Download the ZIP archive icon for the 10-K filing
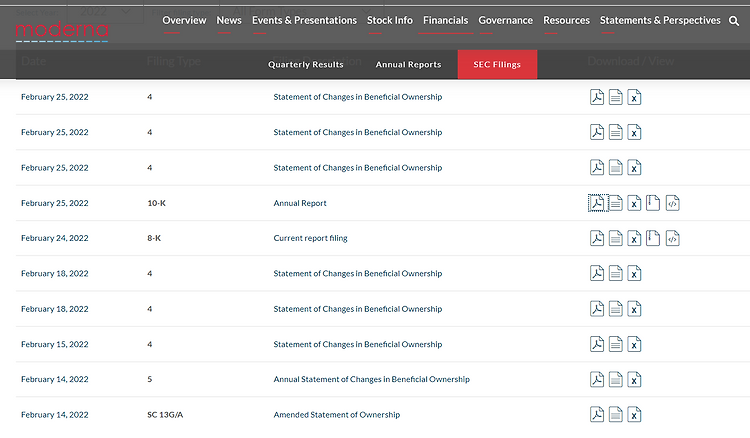Image resolution: width=750 pixels, height=438 pixels. [653, 203]
